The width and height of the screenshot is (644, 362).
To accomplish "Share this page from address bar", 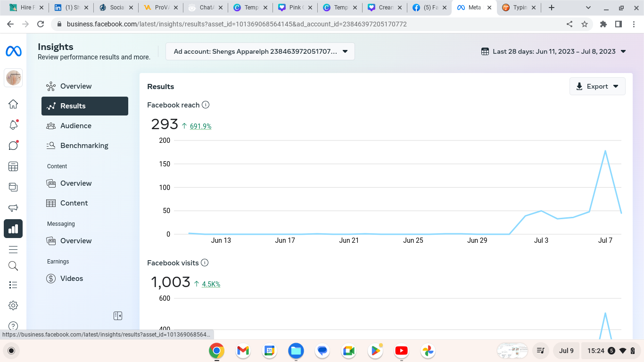I will 570,24.
